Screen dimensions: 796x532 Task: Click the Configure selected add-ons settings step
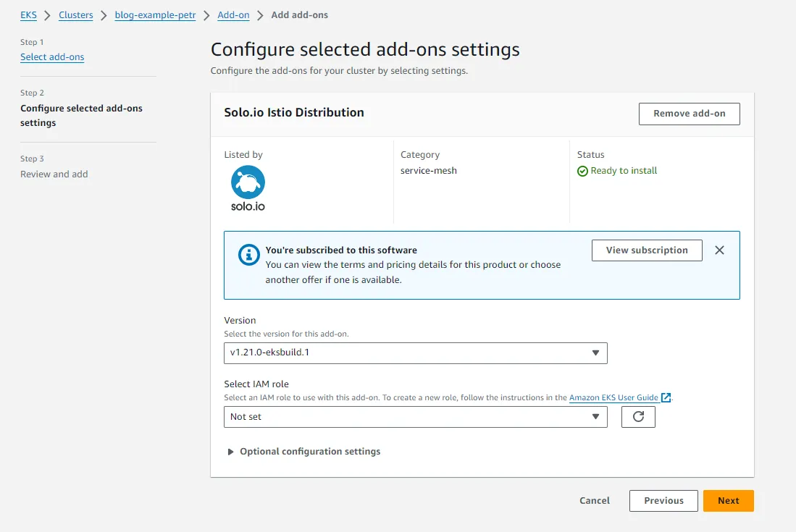81,116
